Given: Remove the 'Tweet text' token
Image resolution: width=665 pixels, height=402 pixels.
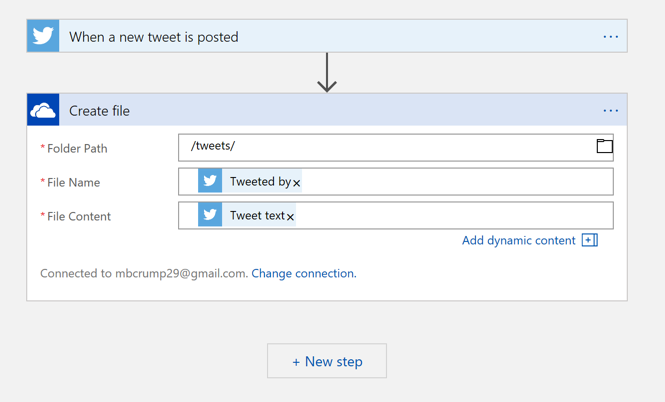Looking at the screenshot, I should pyautogui.click(x=291, y=217).
